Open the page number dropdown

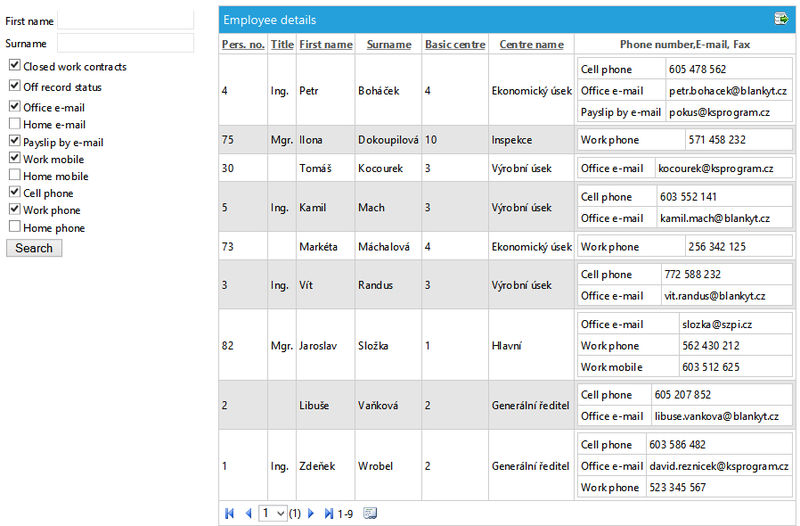click(x=272, y=513)
